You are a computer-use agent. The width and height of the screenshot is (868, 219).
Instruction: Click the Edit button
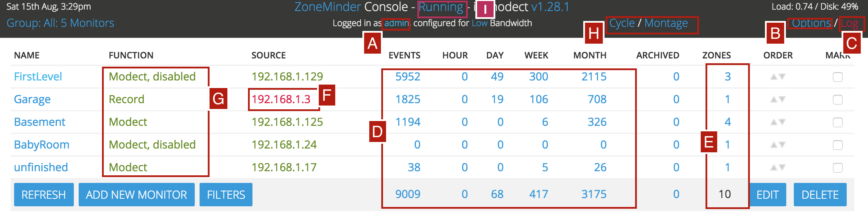(x=768, y=195)
